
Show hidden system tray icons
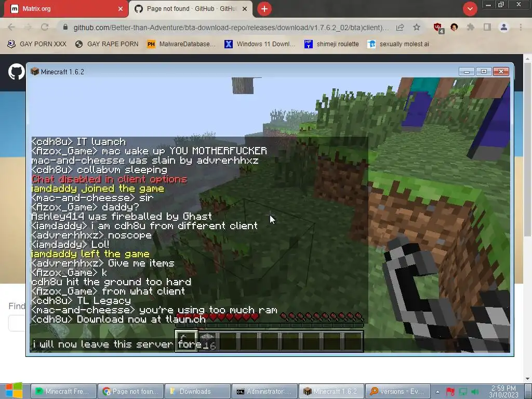pyautogui.click(x=438, y=392)
